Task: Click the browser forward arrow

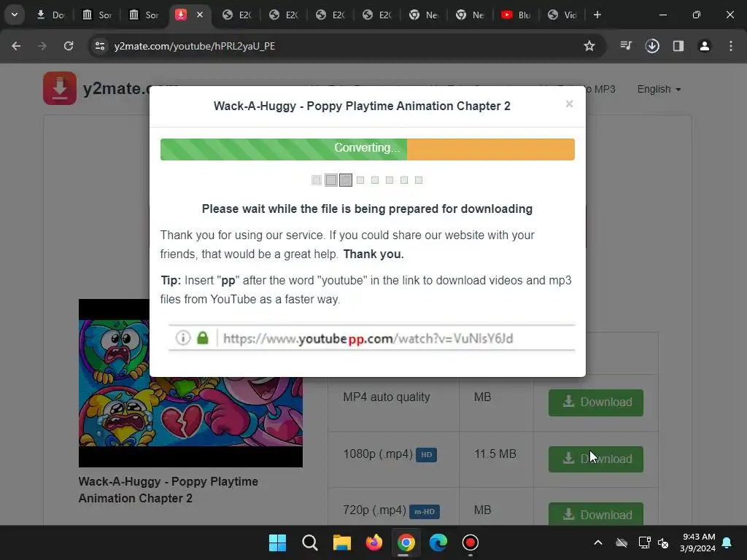Action: pos(42,46)
